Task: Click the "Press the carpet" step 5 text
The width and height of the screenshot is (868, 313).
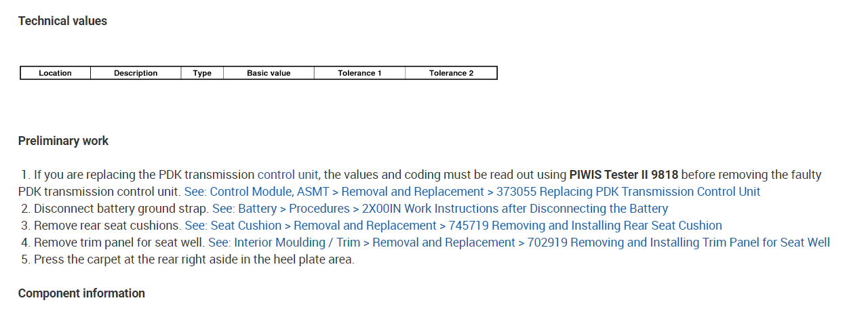Action: pyautogui.click(x=193, y=259)
